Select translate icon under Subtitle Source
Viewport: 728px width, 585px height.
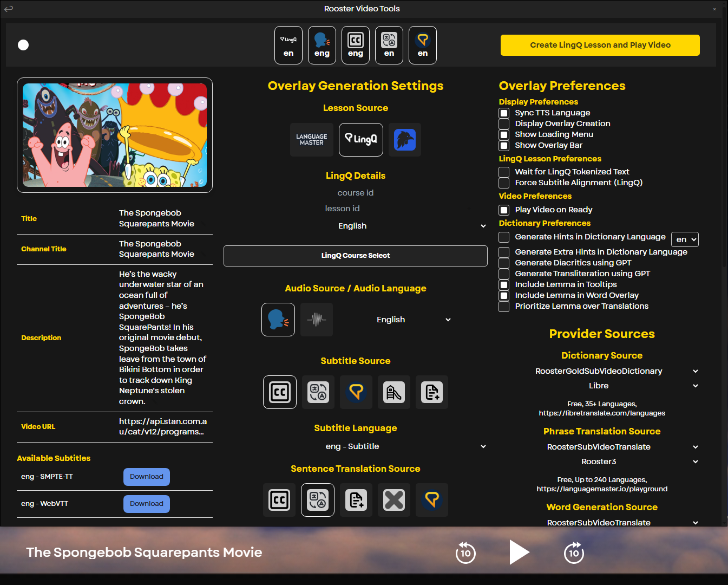click(318, 392)
